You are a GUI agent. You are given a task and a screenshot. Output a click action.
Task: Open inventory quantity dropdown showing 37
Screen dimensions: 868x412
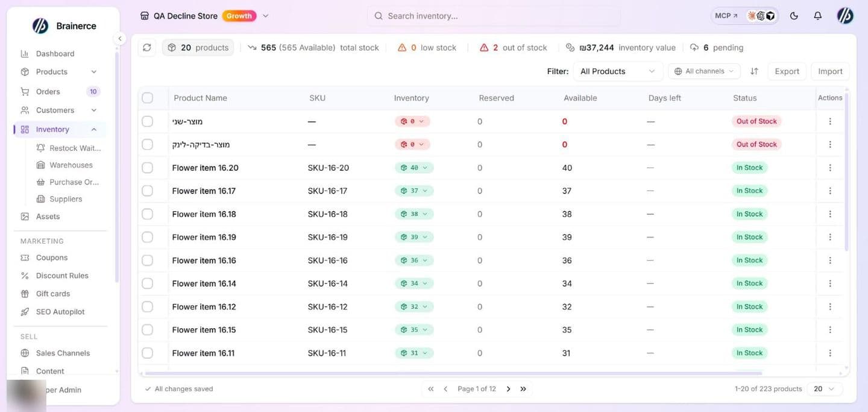tap(414, 191)
